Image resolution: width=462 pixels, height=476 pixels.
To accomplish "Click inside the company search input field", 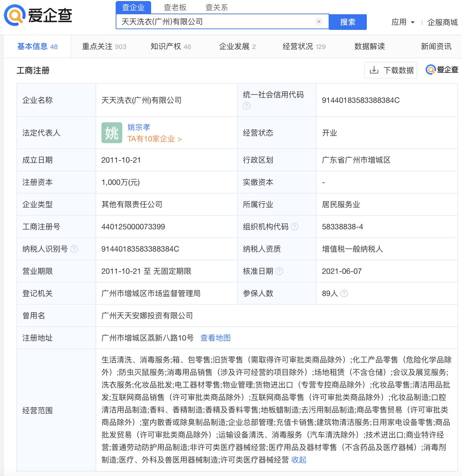I will point(215,22).
